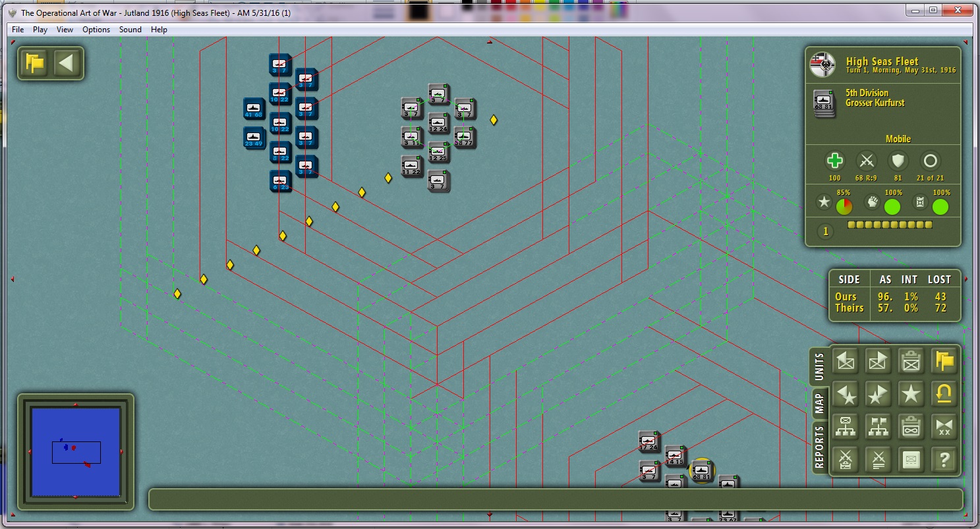Click the "Theirs" row in losses table

[x=894, y=308]
